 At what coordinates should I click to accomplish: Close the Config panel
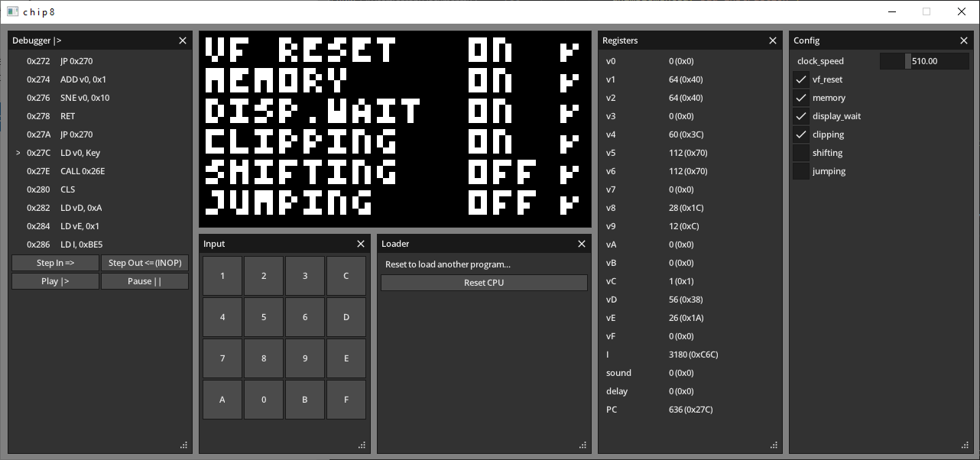tap(964, 40)
